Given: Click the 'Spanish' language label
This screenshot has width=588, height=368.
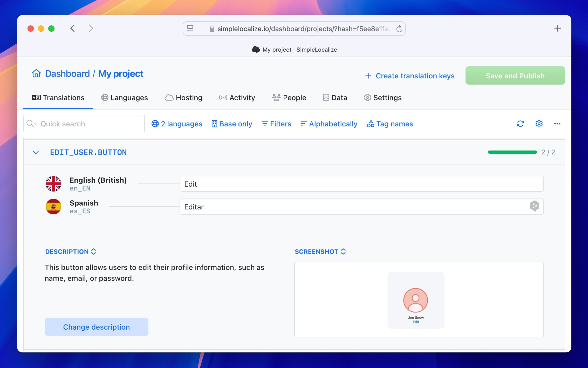Looking at the screenshot, I should [x=84, y=203].
